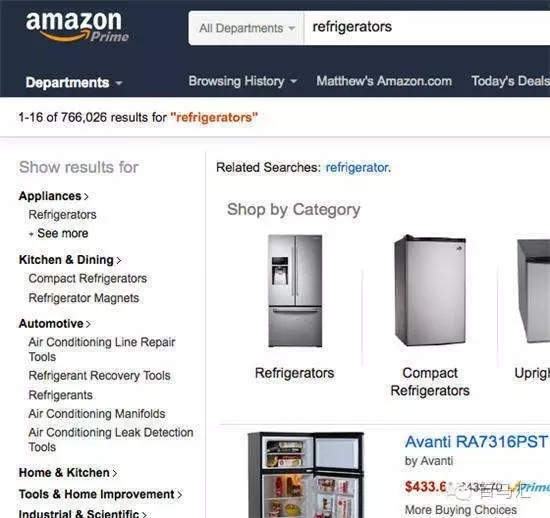This screenshot has width=550, height=518.
Task: Open the Automotive department filter
Action: 55,324
